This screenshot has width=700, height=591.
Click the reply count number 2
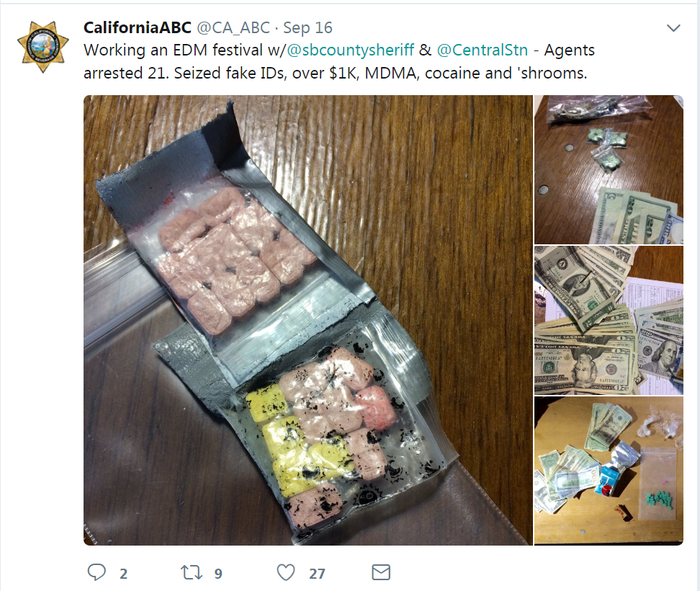point(124,574)
